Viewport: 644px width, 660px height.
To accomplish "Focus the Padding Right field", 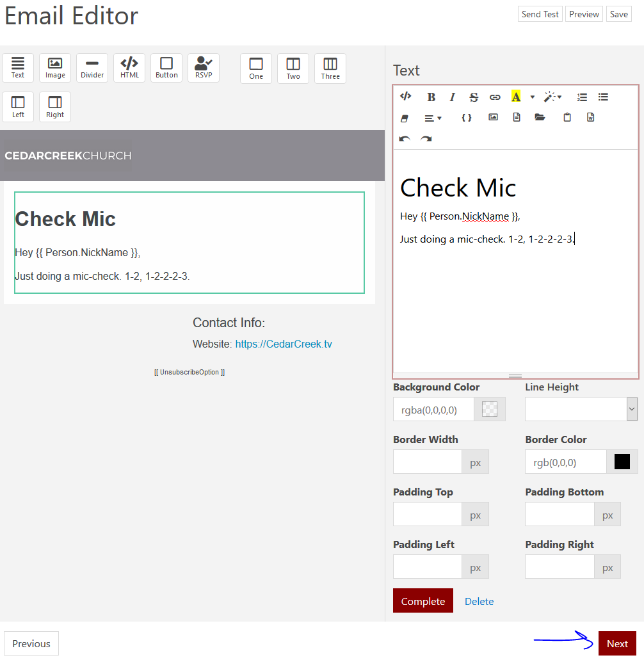I will click(559, 567).
